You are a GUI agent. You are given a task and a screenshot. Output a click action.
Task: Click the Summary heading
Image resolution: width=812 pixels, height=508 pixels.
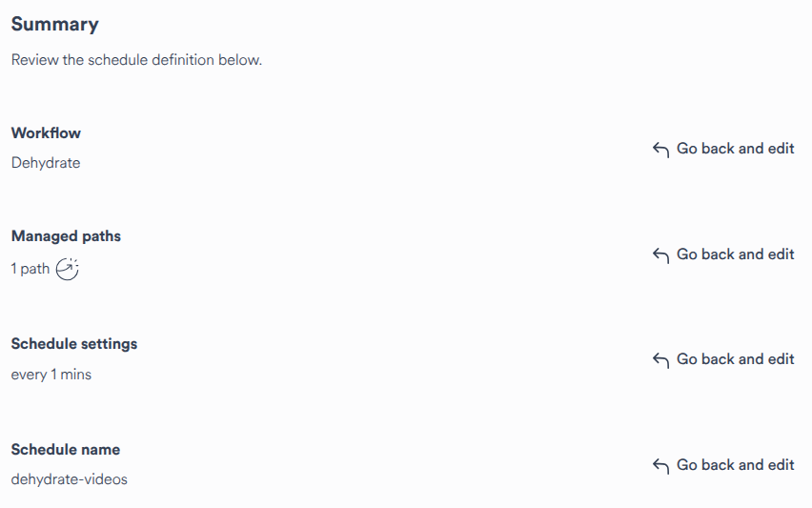coord(54,25)
